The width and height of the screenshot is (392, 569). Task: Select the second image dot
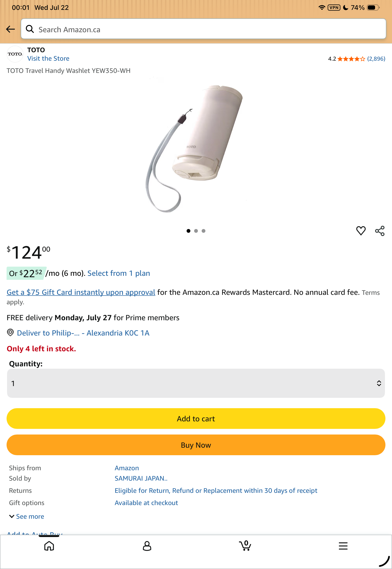click(196, 231)
